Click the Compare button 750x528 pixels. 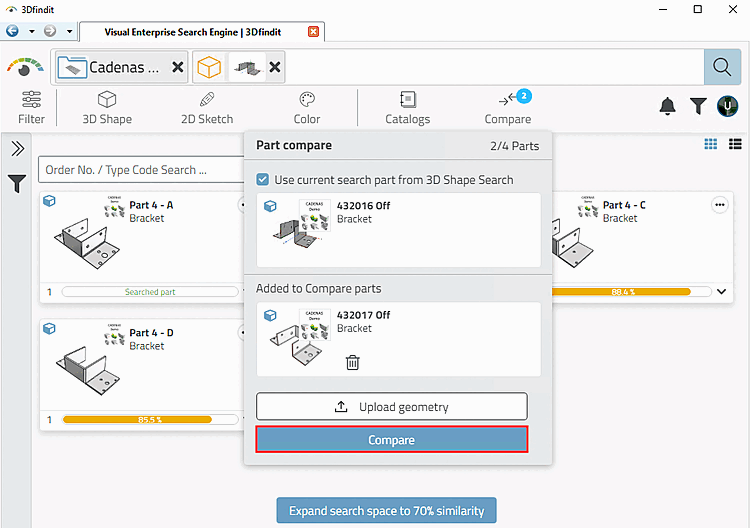(x=391, y=439)
